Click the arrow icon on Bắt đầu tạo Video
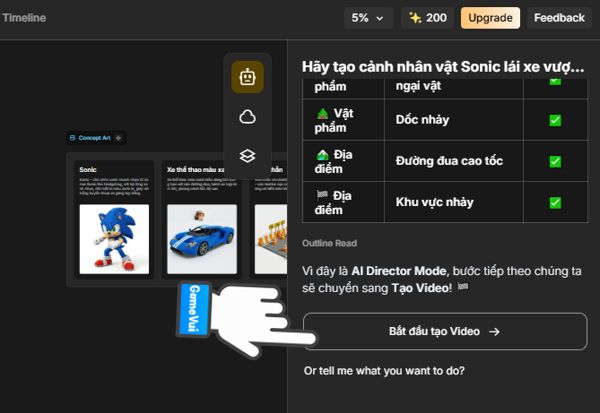The image size is (600, 413). 494,331
